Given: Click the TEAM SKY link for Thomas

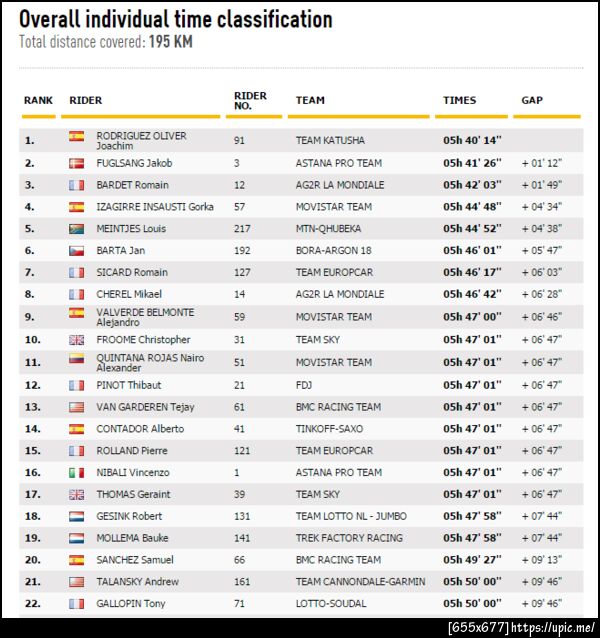Looking at the screenshot, I should 318,494.
